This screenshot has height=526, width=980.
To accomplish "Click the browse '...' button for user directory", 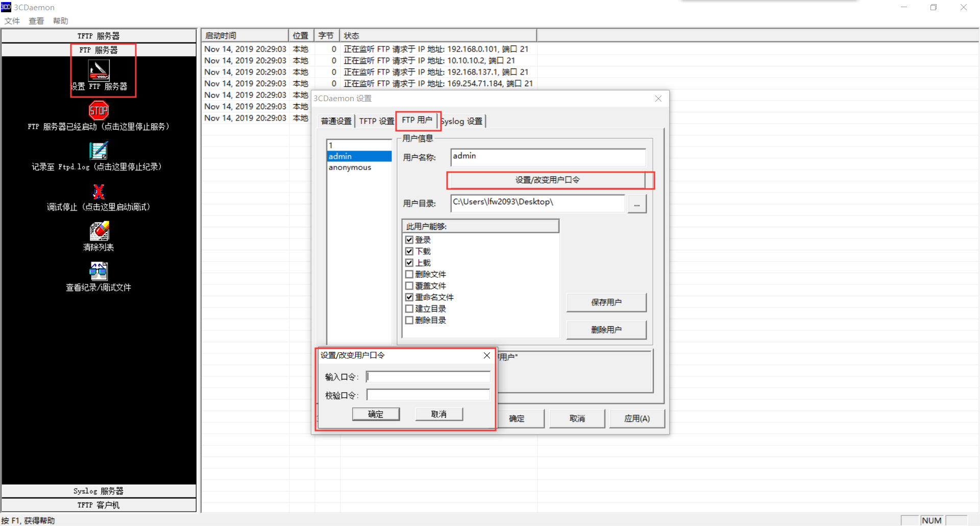I will 636,204.
